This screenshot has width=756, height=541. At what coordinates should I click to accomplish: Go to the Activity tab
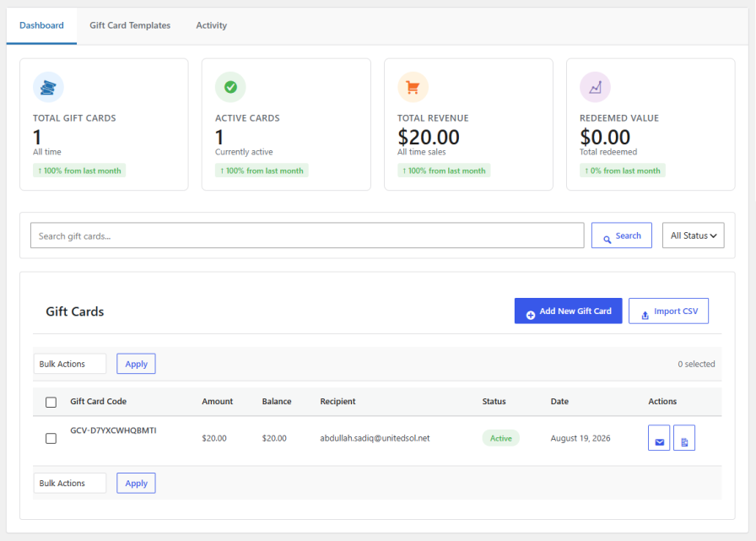211,25
